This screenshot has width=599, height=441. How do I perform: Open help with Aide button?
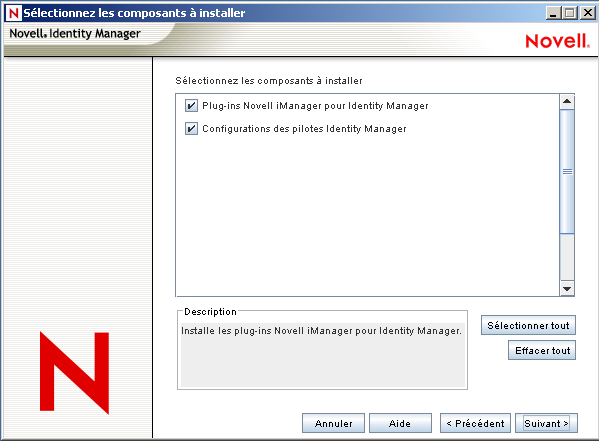coord(400,423)
